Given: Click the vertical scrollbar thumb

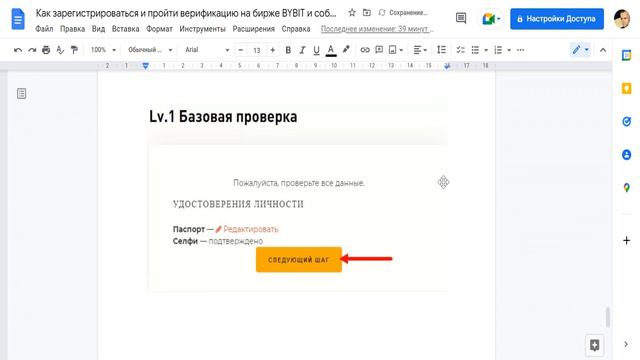Looking at the screenshot, I should [x=608, y=318].
